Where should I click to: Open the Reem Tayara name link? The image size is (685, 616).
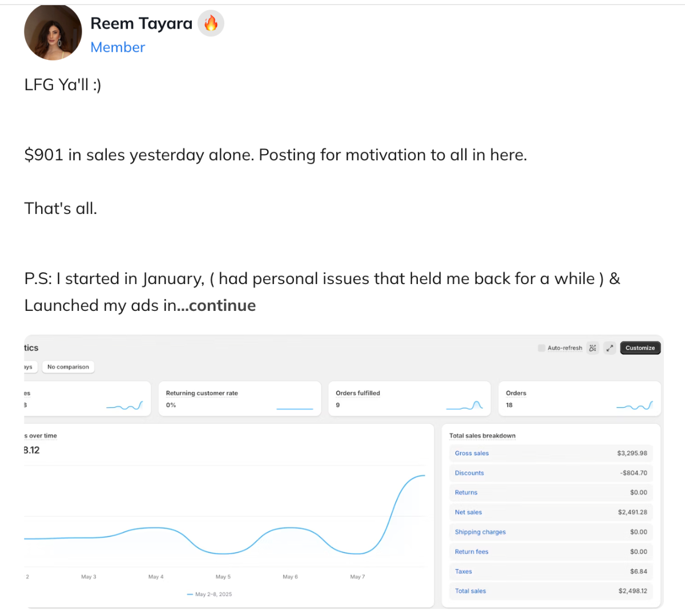141,23
